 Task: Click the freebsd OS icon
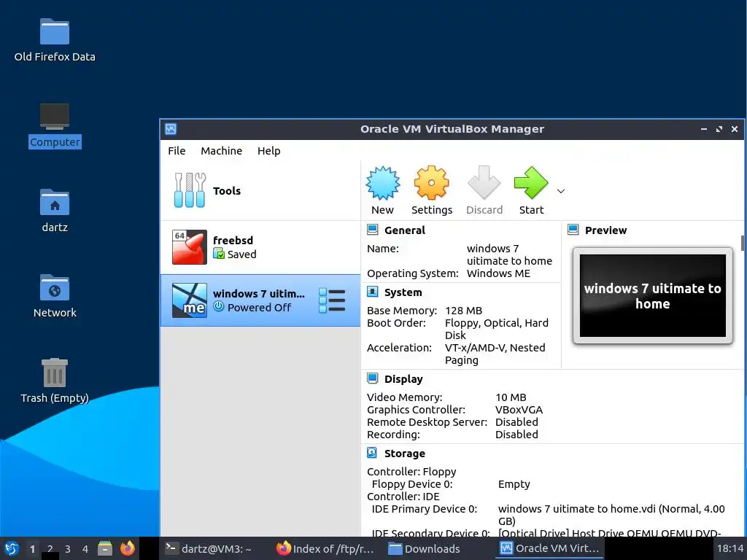point(190,247)
